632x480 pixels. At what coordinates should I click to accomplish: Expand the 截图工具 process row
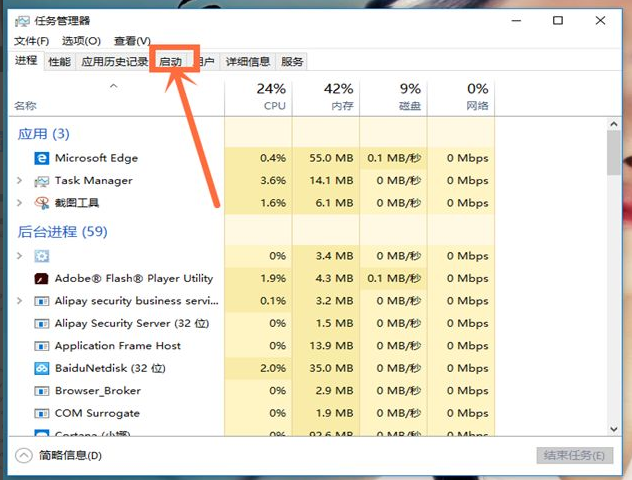tap(20, 203)
